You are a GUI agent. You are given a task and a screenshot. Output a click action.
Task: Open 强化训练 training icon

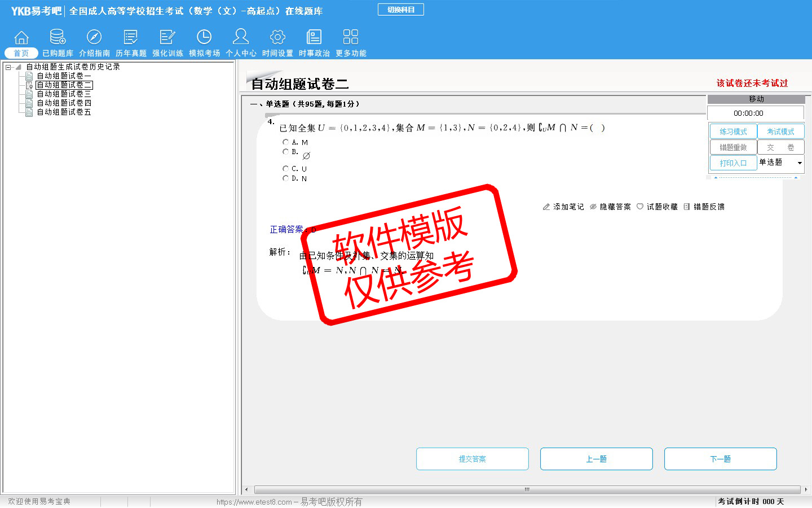pyautogui.click(x=167, y=37)
